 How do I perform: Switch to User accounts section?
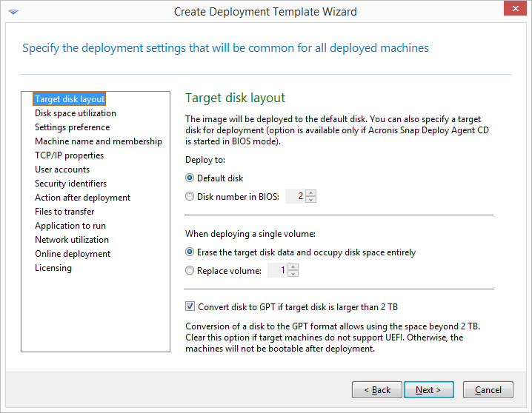pos(62,169)
